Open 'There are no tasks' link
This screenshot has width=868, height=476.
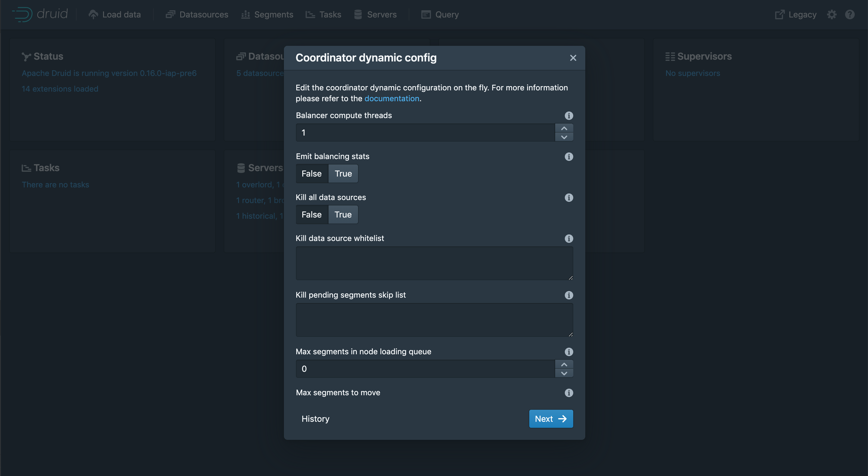coord(55,185)
